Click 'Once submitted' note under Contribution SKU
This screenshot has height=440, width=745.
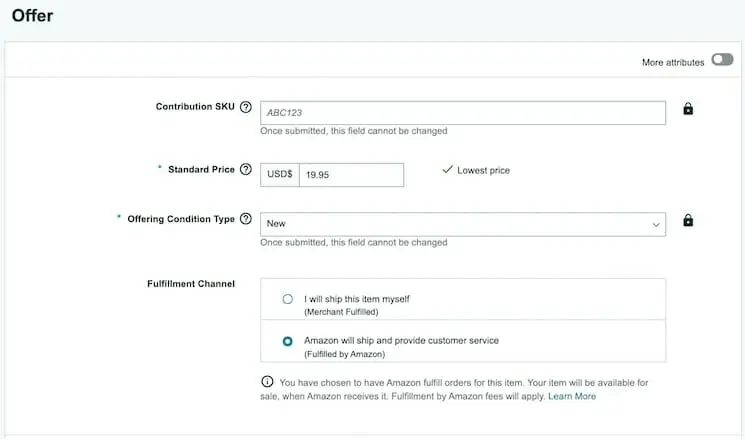pyautogui.click(x=353, y=131)
